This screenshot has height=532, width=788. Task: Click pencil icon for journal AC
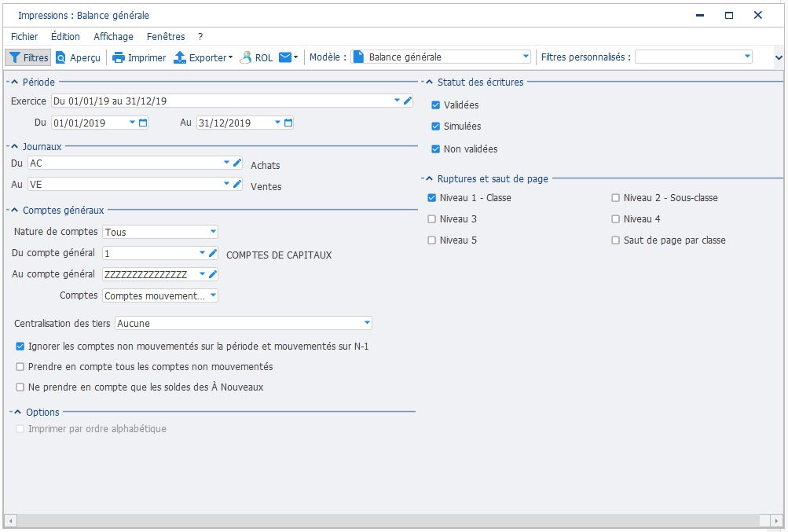[237, 163]
